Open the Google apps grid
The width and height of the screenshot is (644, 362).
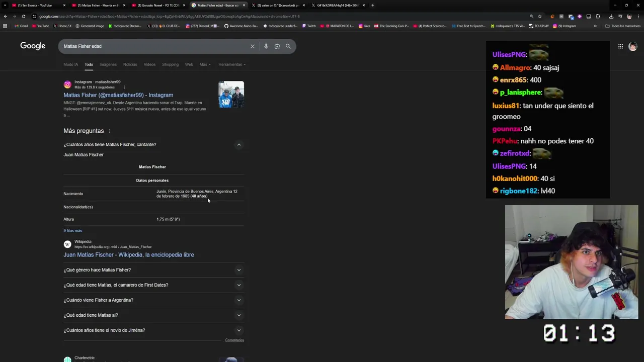coord(620,46)
